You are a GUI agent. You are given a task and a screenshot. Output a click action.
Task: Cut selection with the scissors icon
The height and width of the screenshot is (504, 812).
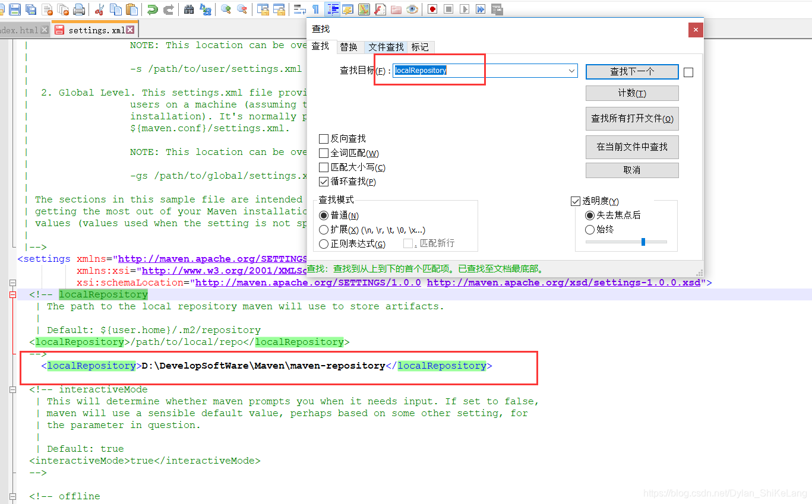coord(99,9)
